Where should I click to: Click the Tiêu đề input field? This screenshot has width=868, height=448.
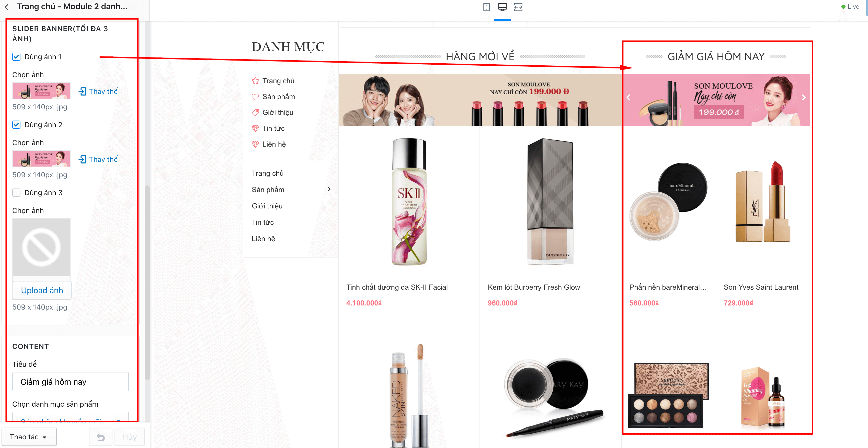coord(71,382)
